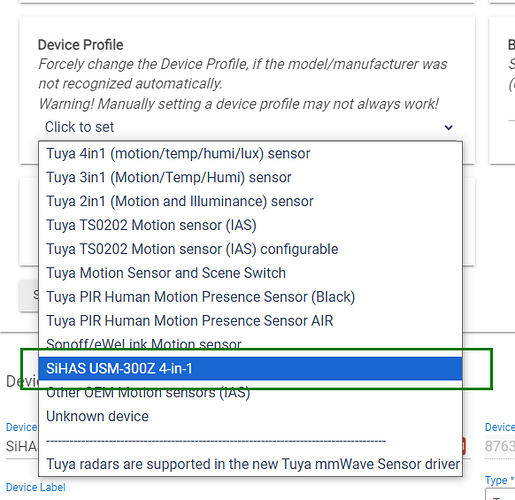Select Tuya 4in1 (motion/temp/humi/lux) sensor option

click(250, 154)
